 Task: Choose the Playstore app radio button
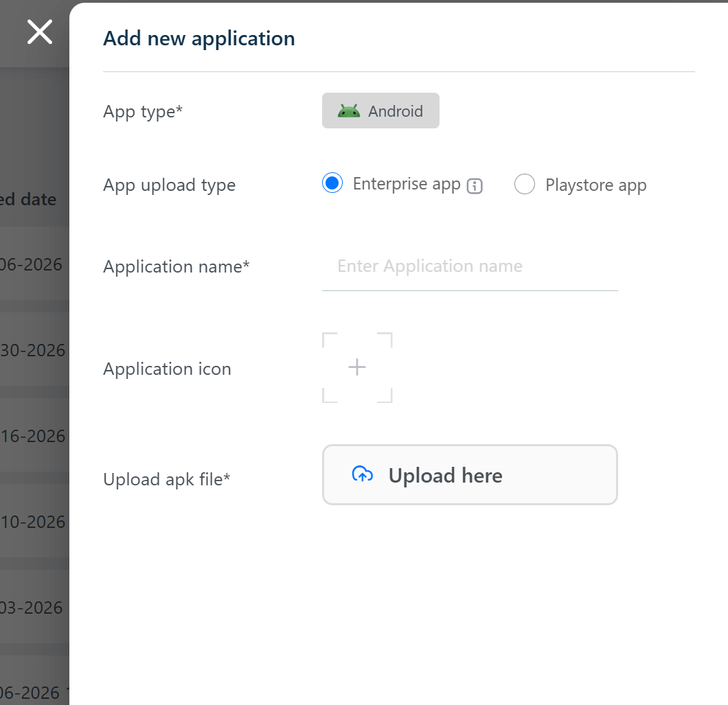click(x=525, y=185)
